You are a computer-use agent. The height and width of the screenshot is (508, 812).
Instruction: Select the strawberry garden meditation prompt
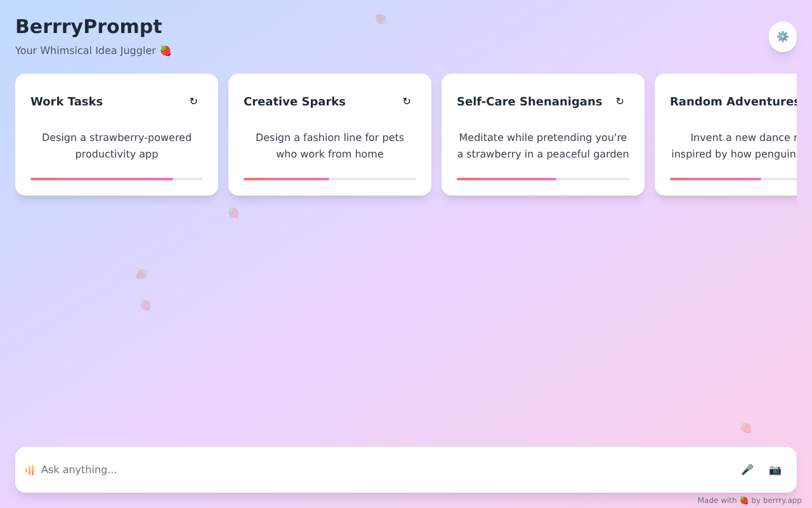click(543, 145)
